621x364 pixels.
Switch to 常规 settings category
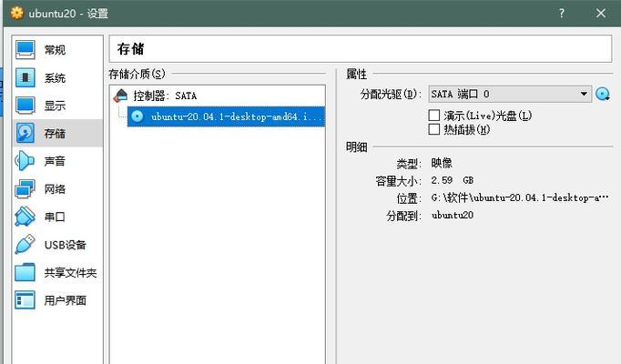pyautogui.click(x=58, y=50)
